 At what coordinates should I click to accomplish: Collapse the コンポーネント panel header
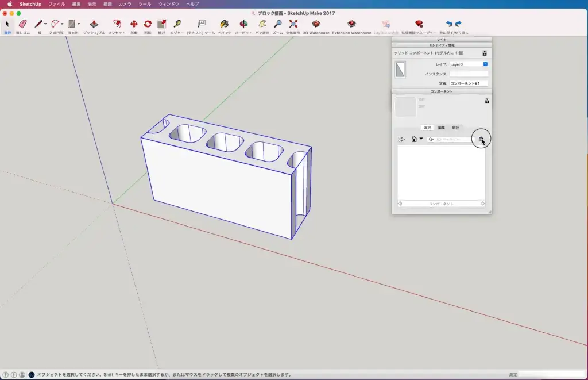(x=441, y=91)
